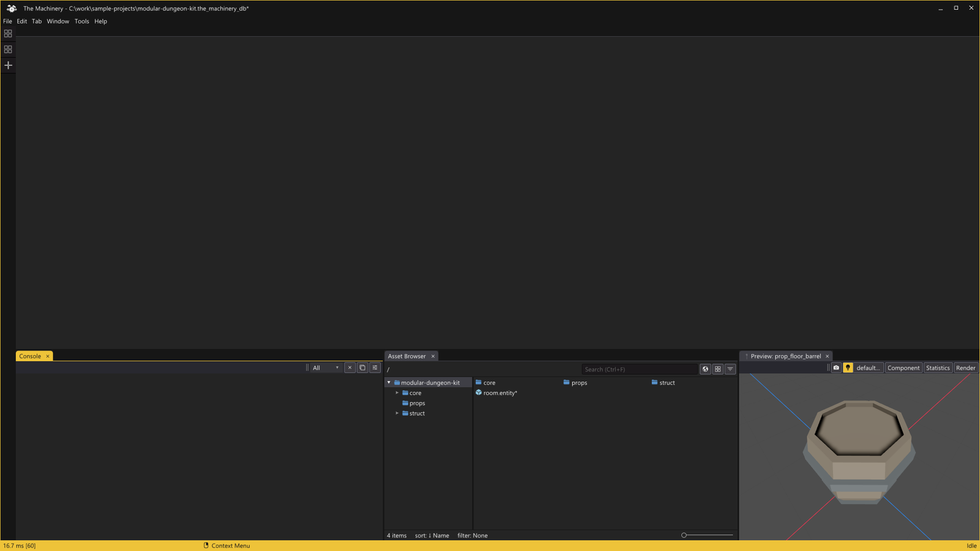
Task: Click the Render button in Preview
Action: click(965, 367)
